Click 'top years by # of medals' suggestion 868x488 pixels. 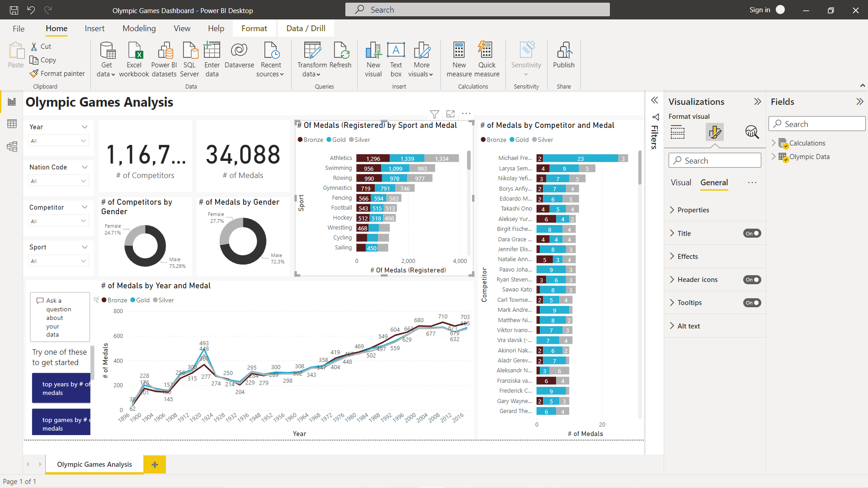[x=61, y=388]
